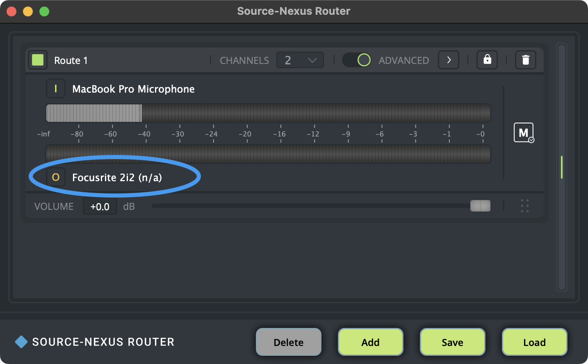This screenshot has height=364, width=588.
Task: Save the current routing configuration
Action: click(453, 342)
